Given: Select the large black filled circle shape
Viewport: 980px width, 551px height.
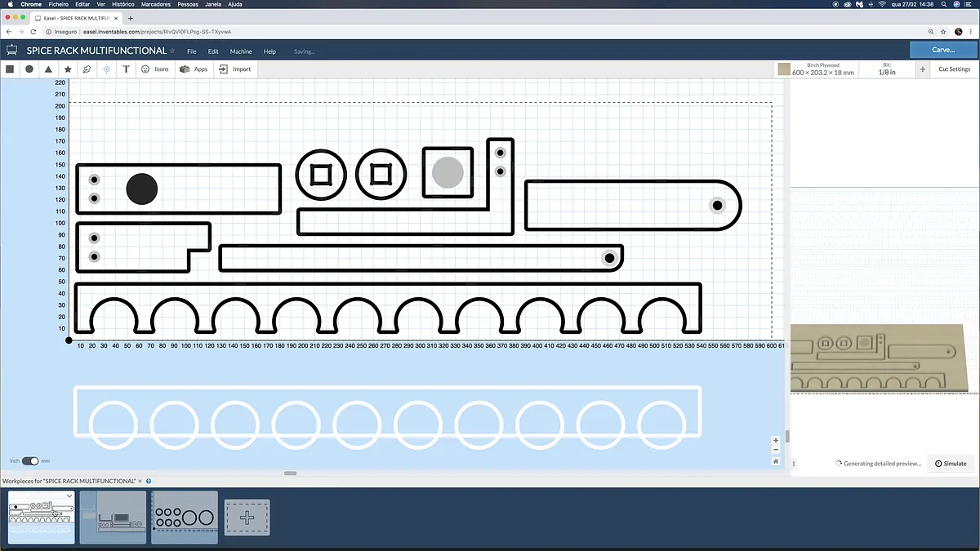Looking at the screenshot, I should point(142,189).
